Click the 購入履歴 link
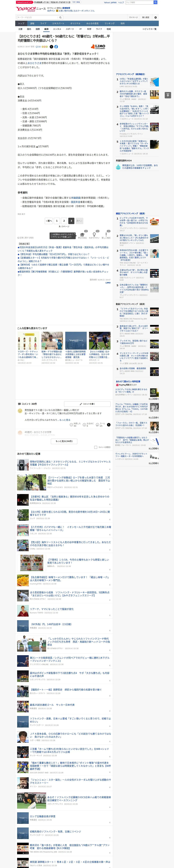Viewport: 174px width, 868px height. coord(146,18)
